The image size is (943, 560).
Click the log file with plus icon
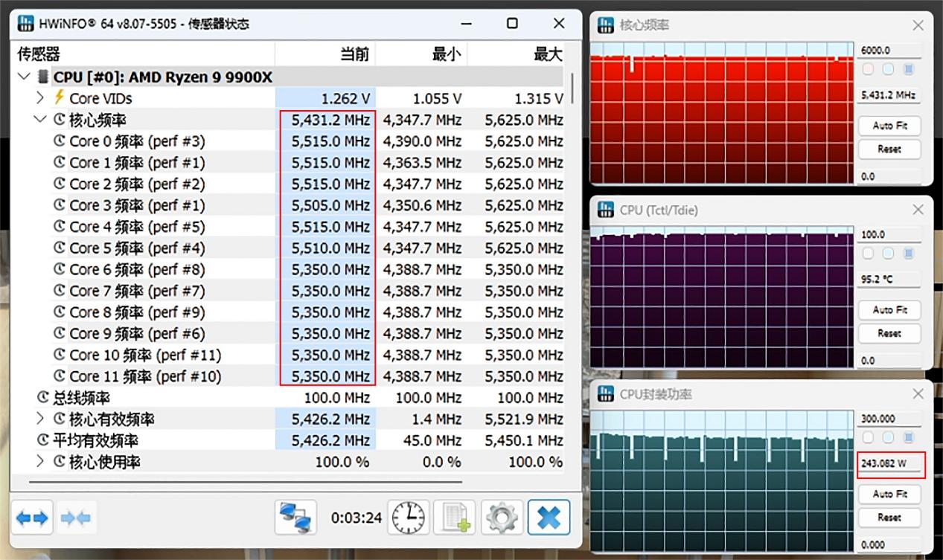point(454,518)
